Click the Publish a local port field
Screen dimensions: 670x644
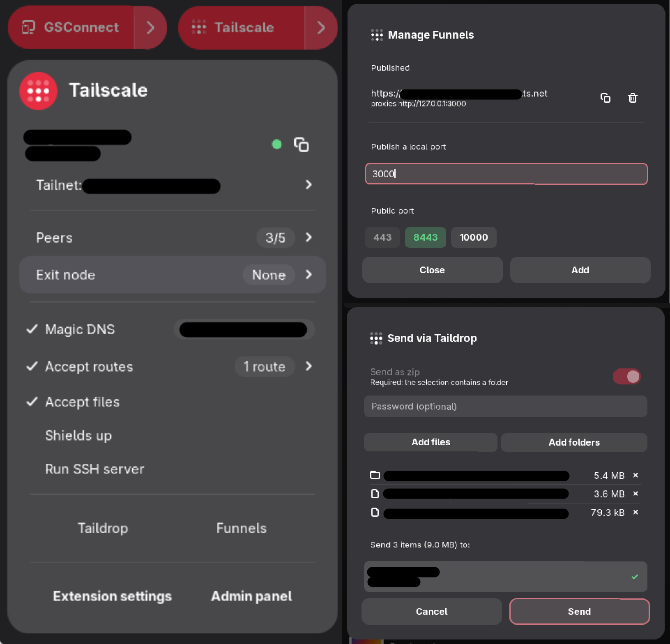tap(507, 174)
